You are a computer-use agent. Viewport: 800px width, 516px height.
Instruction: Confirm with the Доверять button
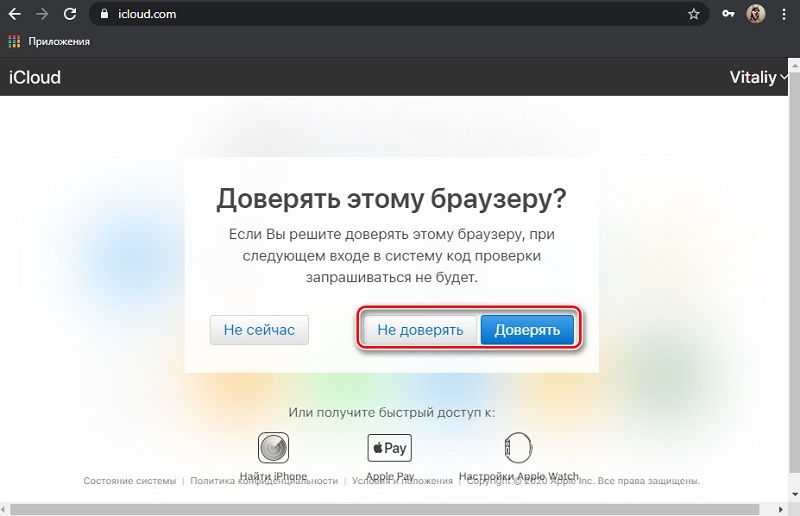point(527,330)
